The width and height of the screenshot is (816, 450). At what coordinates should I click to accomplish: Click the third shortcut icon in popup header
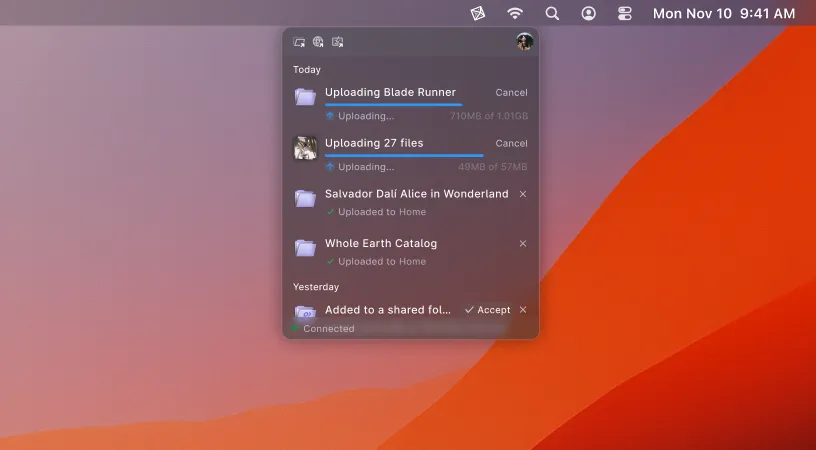coord(338,42)
